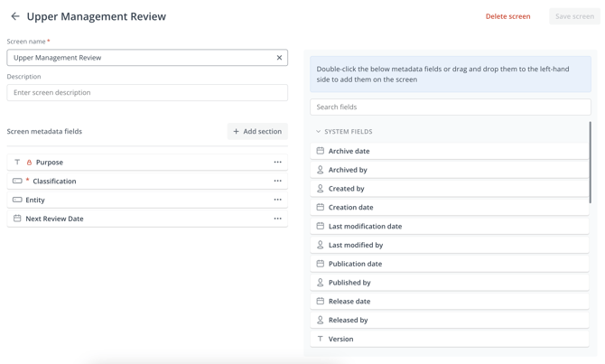Click the back arrow icon

pyautogui.click(x=15, y=16)
